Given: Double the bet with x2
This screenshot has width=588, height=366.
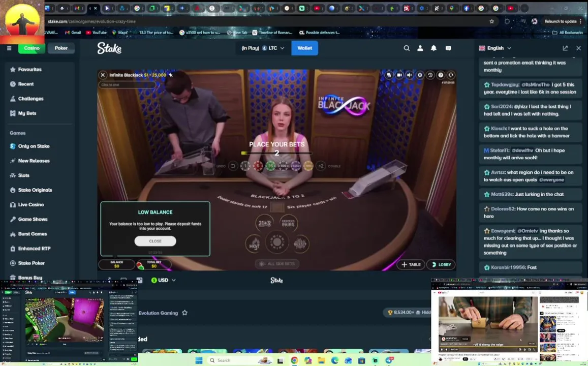Looking at the screenshot, I should click(321, 166).
